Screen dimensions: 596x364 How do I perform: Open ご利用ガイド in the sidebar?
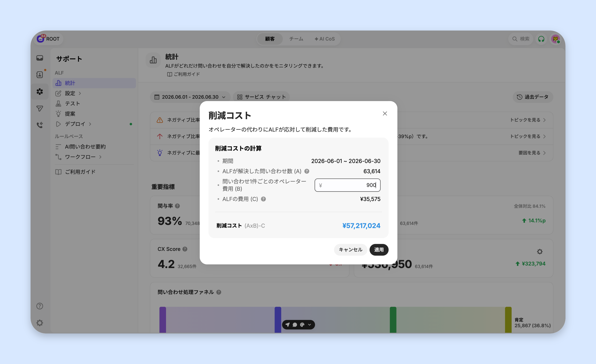tap(94, 172)
